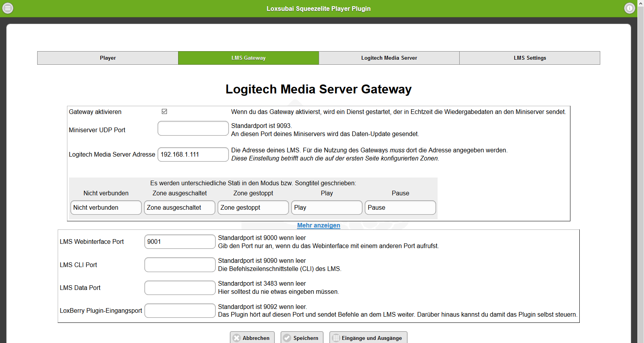Click the Abbrechen button
This screenshot has width=644, height=343.
point(252,338)
